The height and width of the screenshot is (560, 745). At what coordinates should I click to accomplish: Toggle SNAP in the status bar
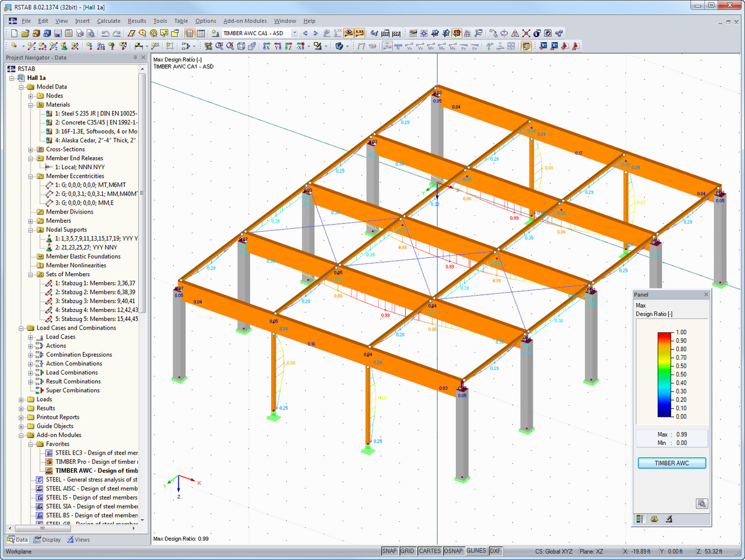coord(389,551)
